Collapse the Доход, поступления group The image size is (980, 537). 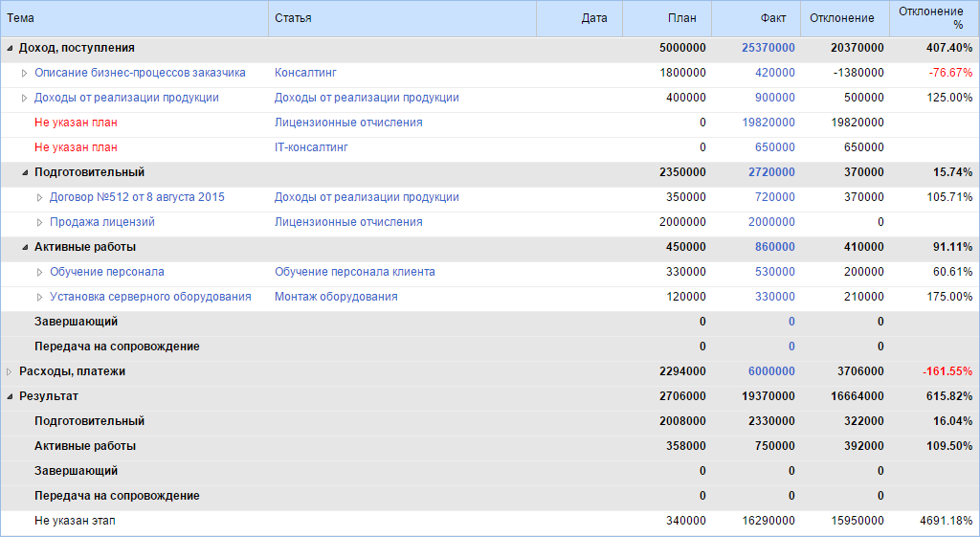click(10, 48)
